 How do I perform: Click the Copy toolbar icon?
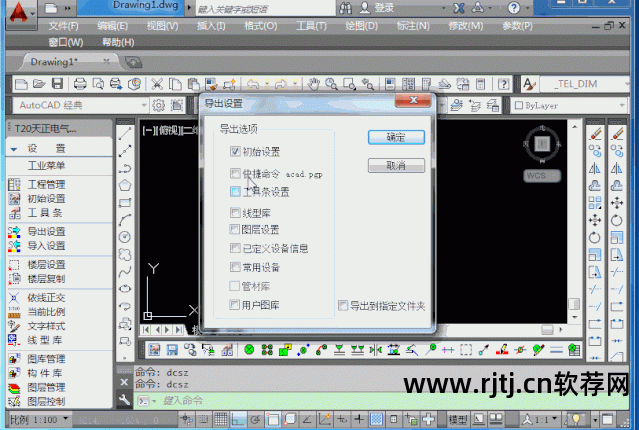click(x=175, y=84)
